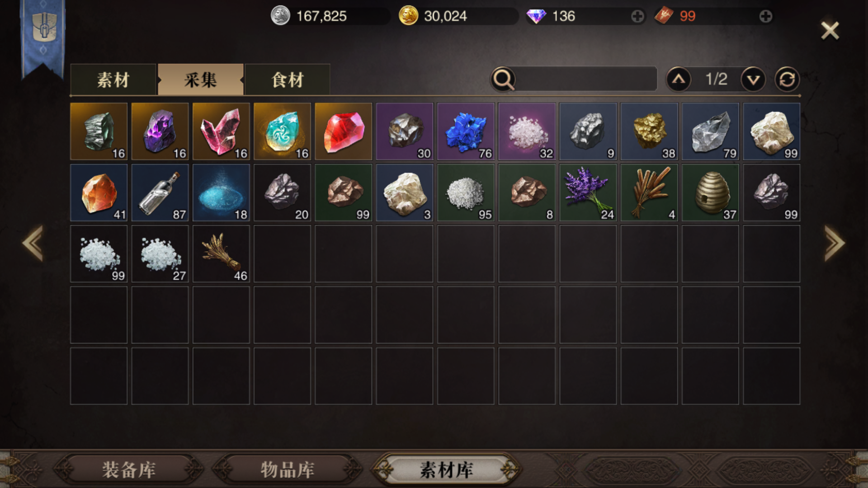Viewport: 868px width, 488px height.
Task: Open the 装备库 storage
Action: point(128,470)
